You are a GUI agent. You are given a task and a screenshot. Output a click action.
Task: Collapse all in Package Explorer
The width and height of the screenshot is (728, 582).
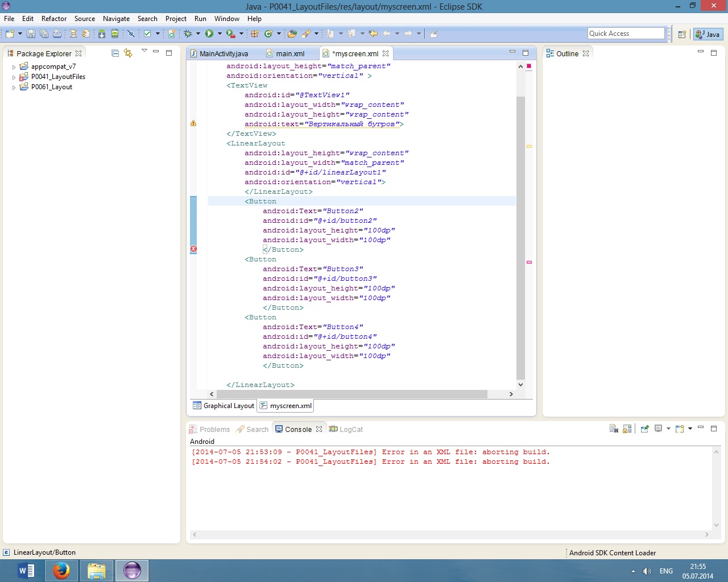(x=115, y=53)
